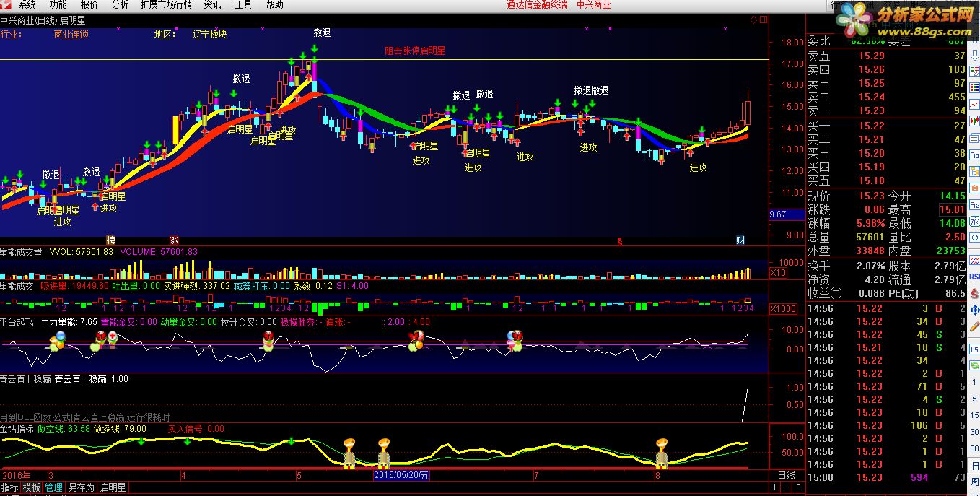Image resolution: width=980 pixels, height=496 pixels.
Task: Click the FS sidebar icon
Action: (x=974, y=349)
